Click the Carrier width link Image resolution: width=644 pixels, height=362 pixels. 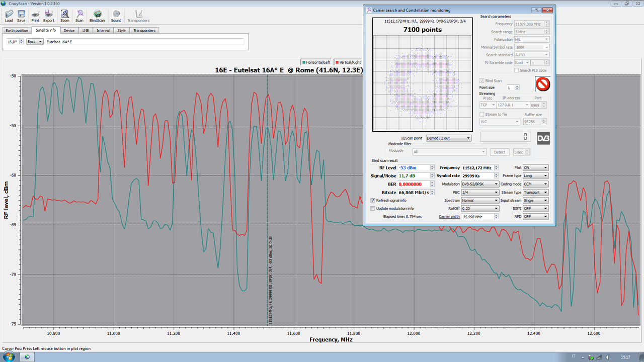(449, 217)
